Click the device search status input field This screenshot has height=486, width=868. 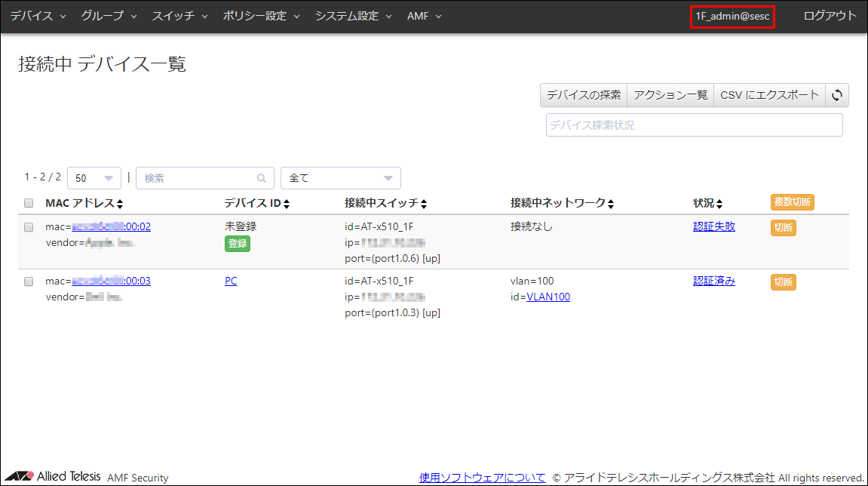point(694,125)
